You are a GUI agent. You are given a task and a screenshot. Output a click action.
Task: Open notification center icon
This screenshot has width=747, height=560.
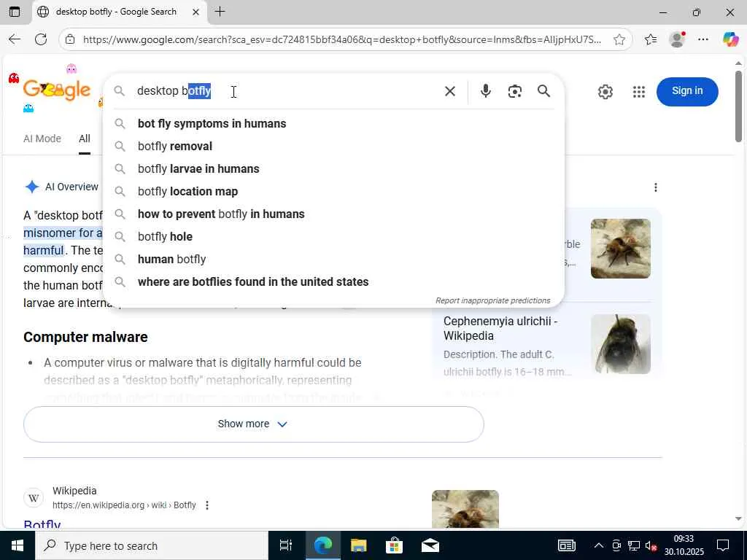723,545
